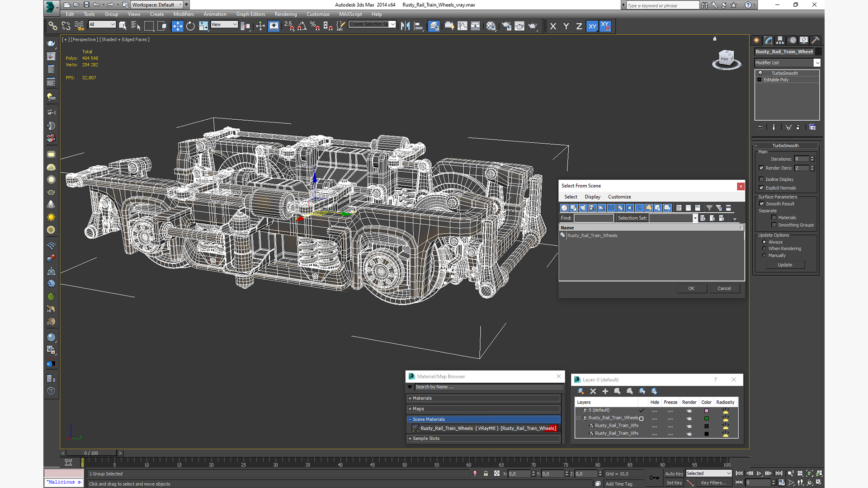This screenshot has height=488, width=868.
Task: Click the Select and Link tool
Action: click(x=53, y=26)
